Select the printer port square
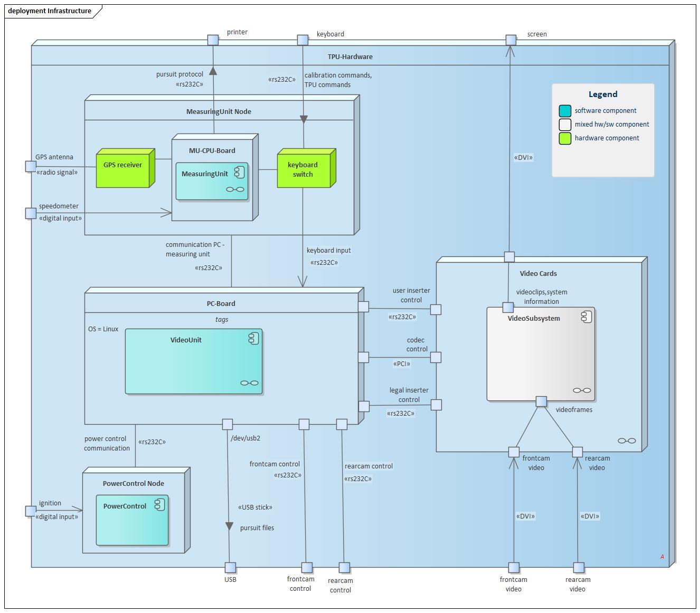 point(213,40)
